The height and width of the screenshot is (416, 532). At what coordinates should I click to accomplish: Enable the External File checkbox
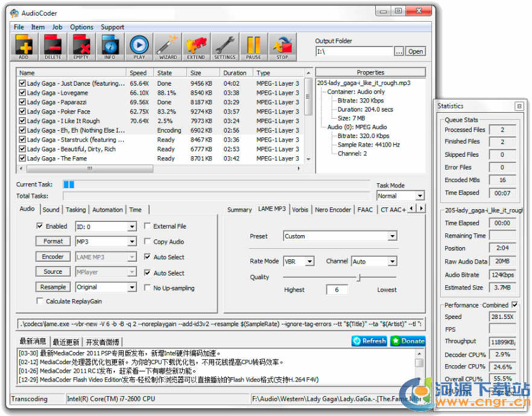pyautogui.click(x=147, y=226)
